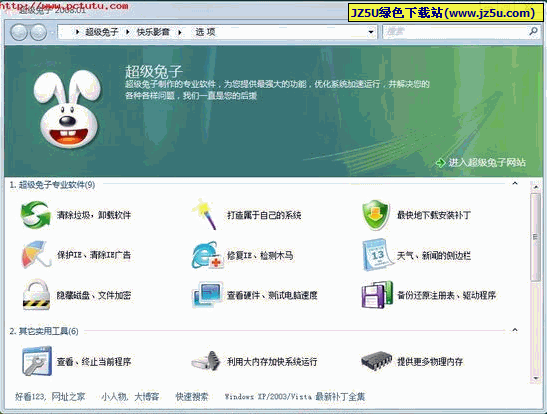547x414 pixels.
Task: Click the 查看硬件、测试电脑速度 label
Action: pyautogui.click(x=272, y=295)
